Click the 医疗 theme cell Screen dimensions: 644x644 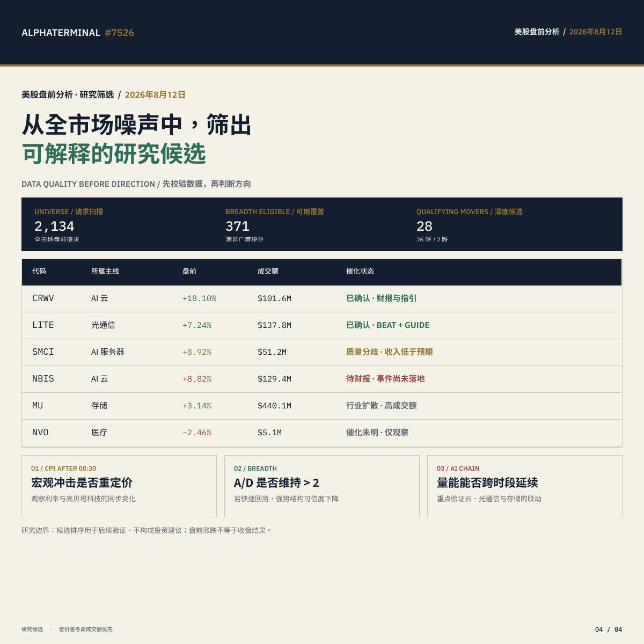pos(99,433)
